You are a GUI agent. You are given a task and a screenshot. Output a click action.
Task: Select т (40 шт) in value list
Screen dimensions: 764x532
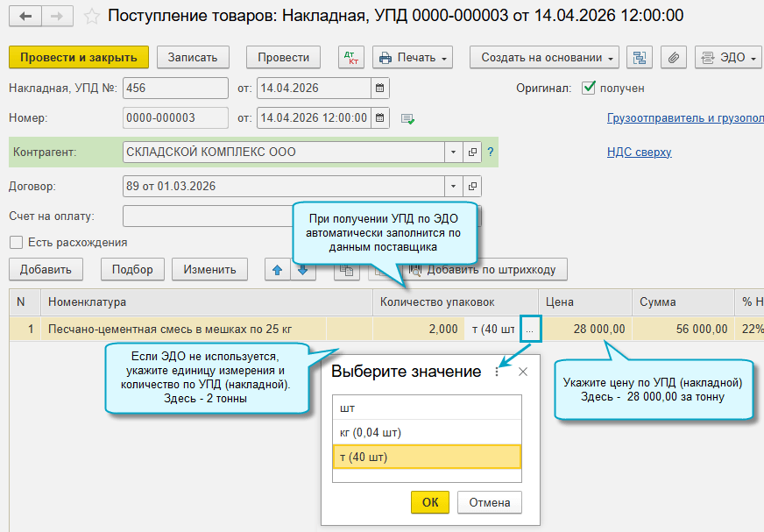[427, 457]
